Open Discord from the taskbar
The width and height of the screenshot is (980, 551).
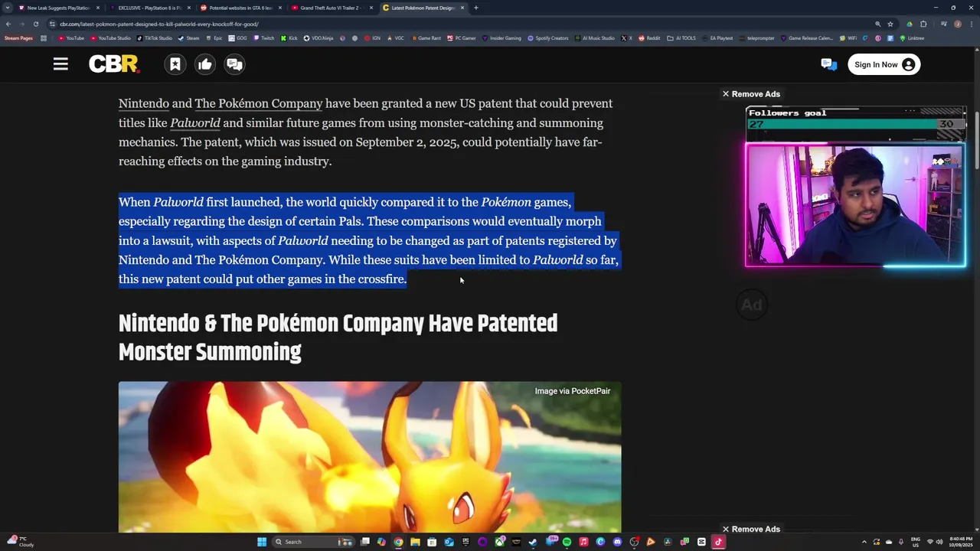[x=617, y=542]
